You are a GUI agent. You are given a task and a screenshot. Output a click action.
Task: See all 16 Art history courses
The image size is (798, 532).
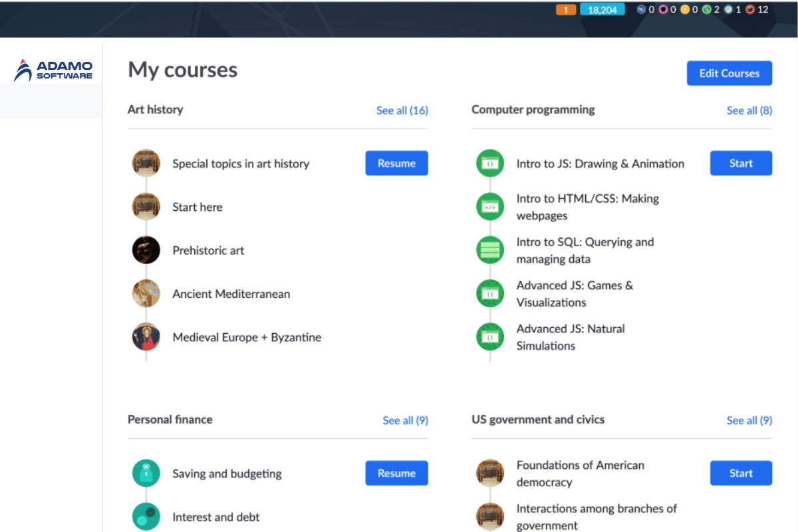pos(402,110)
